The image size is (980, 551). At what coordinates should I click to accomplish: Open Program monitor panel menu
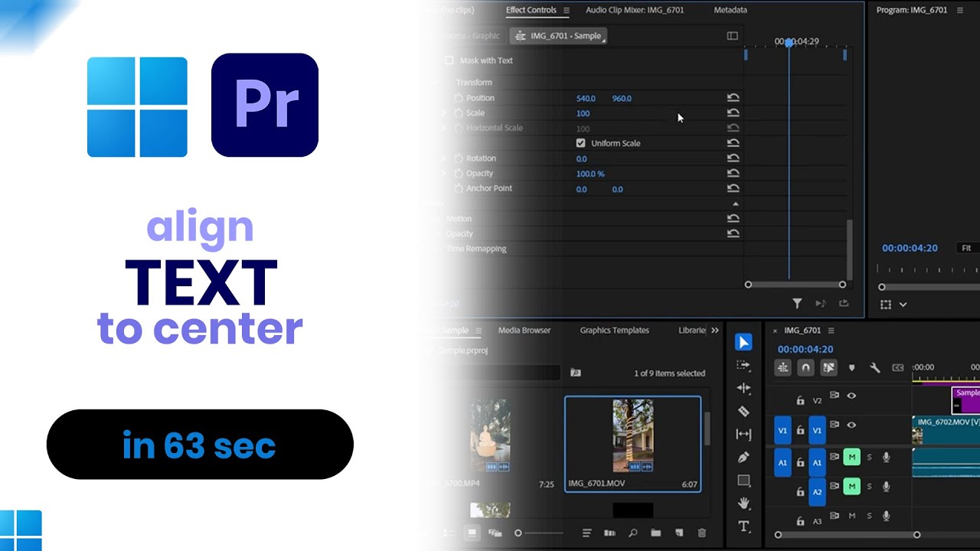coord(960,10)
